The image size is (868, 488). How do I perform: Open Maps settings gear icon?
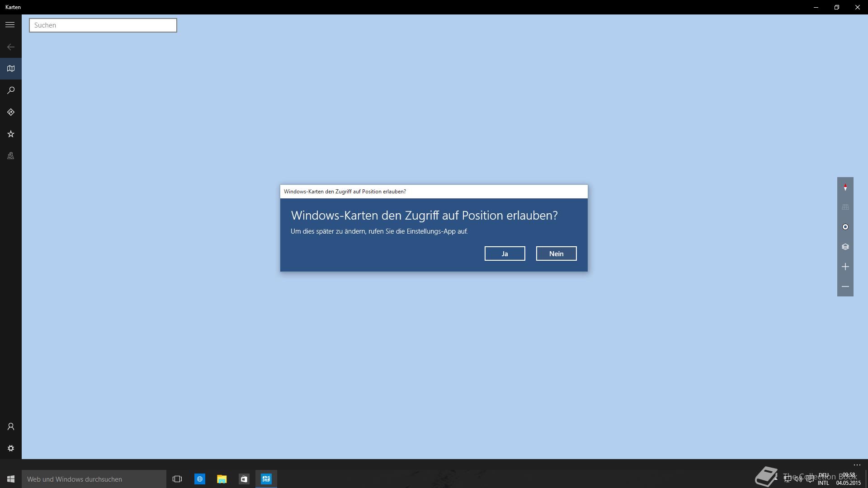click(11, 448)
